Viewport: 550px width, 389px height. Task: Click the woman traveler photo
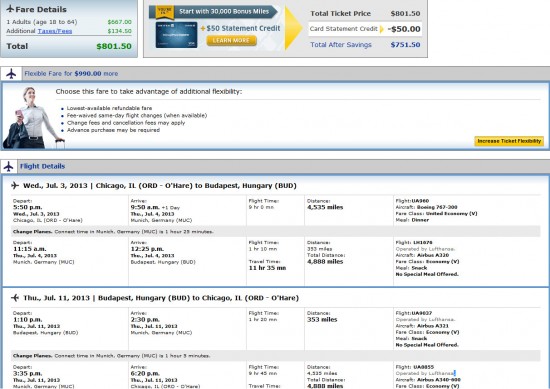point(32,118)
